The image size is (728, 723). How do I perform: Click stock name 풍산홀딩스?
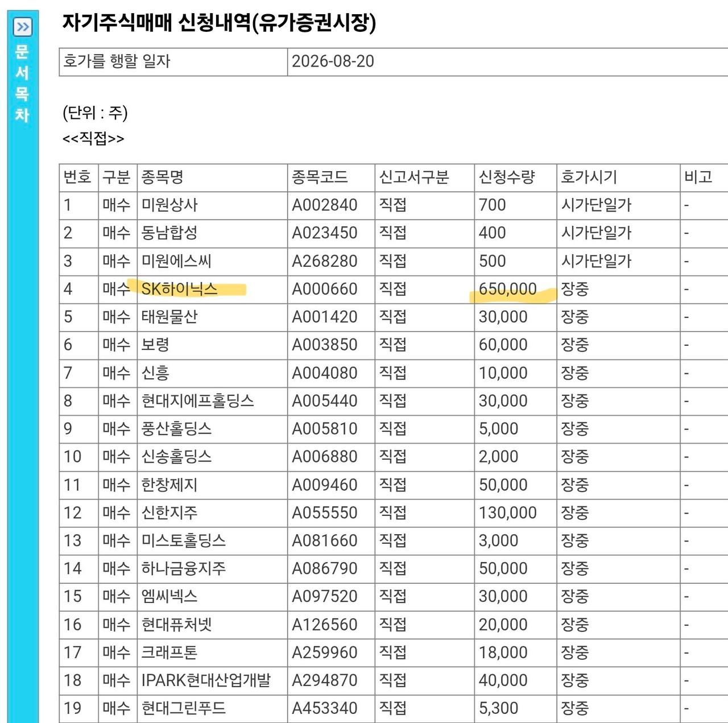pos(176,429)
